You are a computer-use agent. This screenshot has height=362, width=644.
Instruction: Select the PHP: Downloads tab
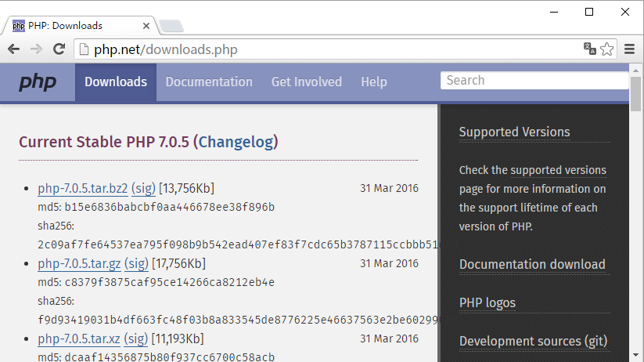[78, 26]
